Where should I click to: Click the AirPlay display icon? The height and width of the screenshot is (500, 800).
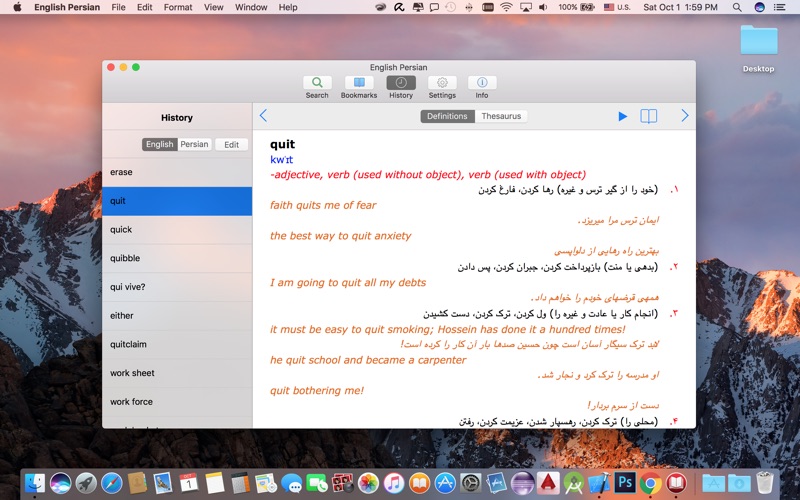pyautogui.click(x=526, y=7)
